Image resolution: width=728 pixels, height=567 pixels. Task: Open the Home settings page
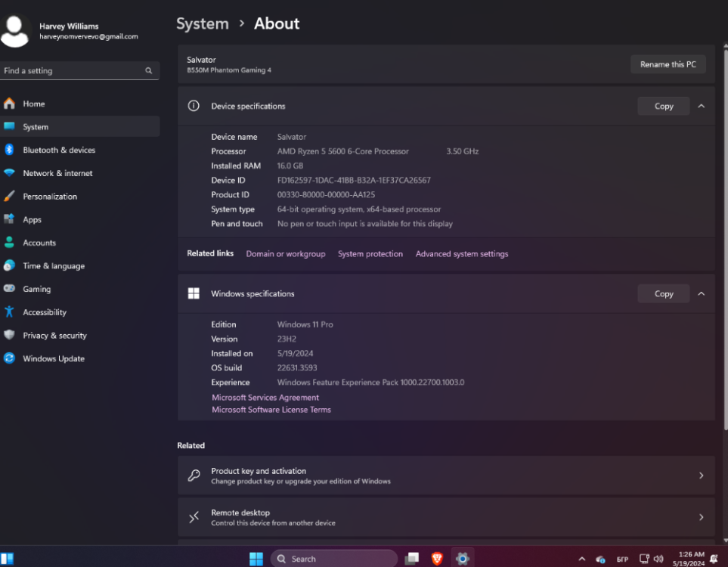click(80, 104)
